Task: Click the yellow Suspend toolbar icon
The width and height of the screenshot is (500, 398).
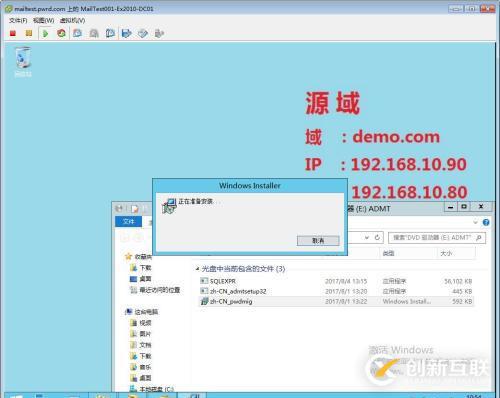Action: (29, 33)
